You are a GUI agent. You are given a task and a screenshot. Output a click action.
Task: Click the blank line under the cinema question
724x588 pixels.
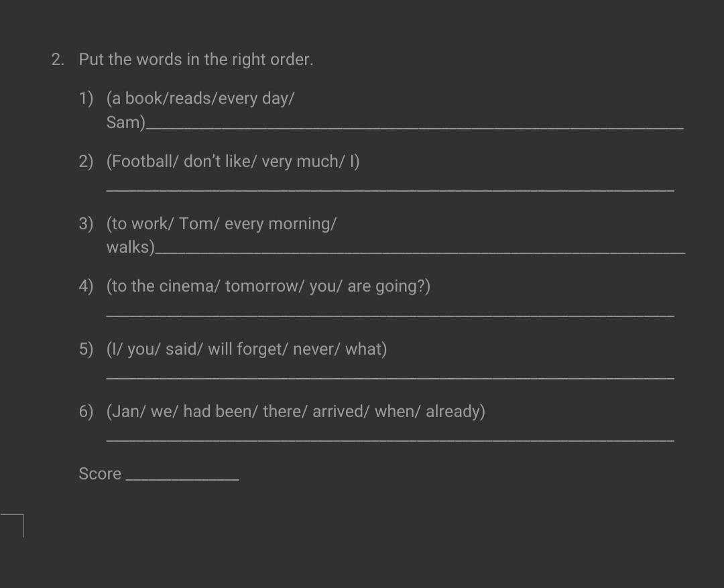coord(390,313)
